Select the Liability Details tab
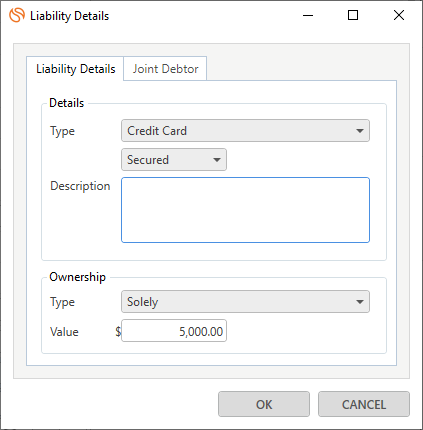423x430 pixels. tap(75, 69)
